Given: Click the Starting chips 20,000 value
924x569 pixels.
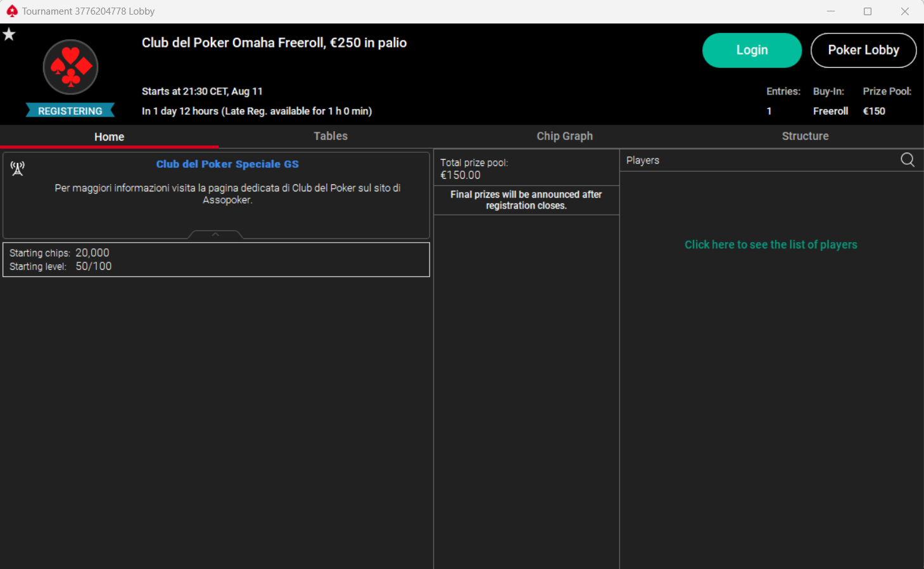Looking at the screenshot, I should click(92, 253).
